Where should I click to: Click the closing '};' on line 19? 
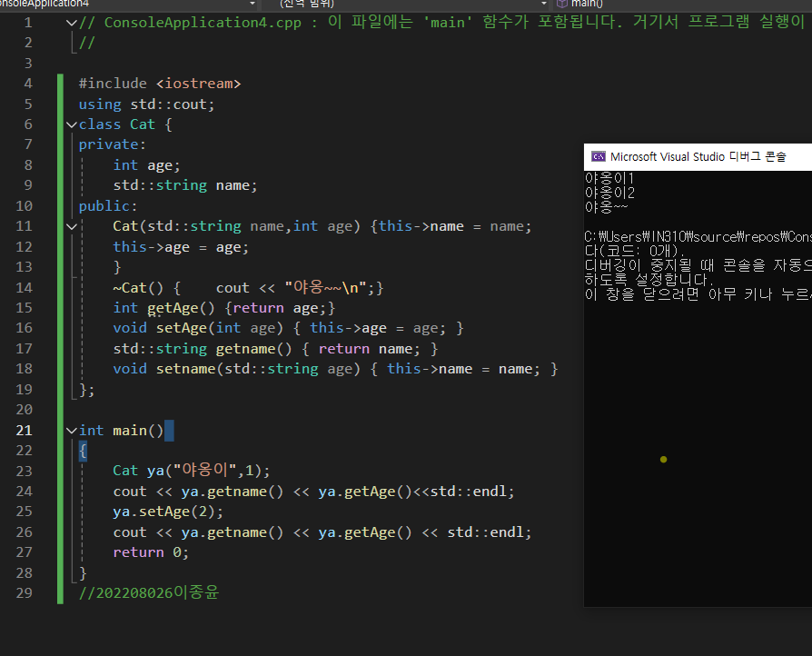pos(87,390)
